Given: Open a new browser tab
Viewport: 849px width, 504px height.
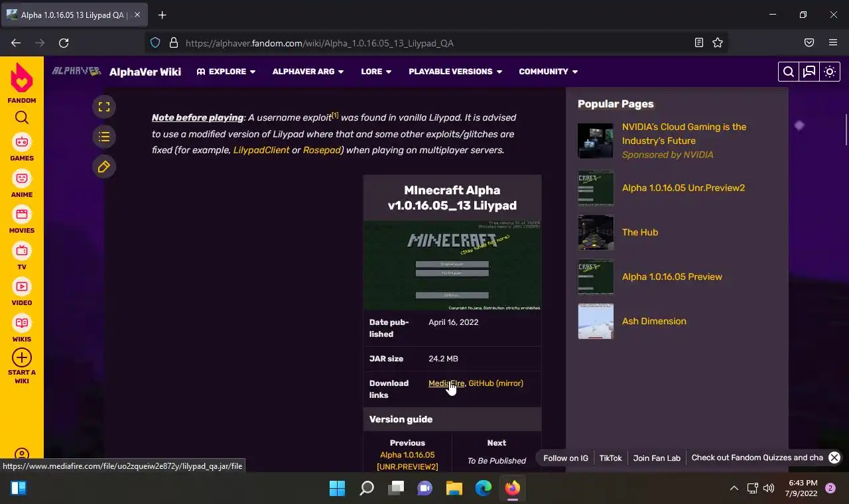Looking at the screenshot, I should 162,15.
